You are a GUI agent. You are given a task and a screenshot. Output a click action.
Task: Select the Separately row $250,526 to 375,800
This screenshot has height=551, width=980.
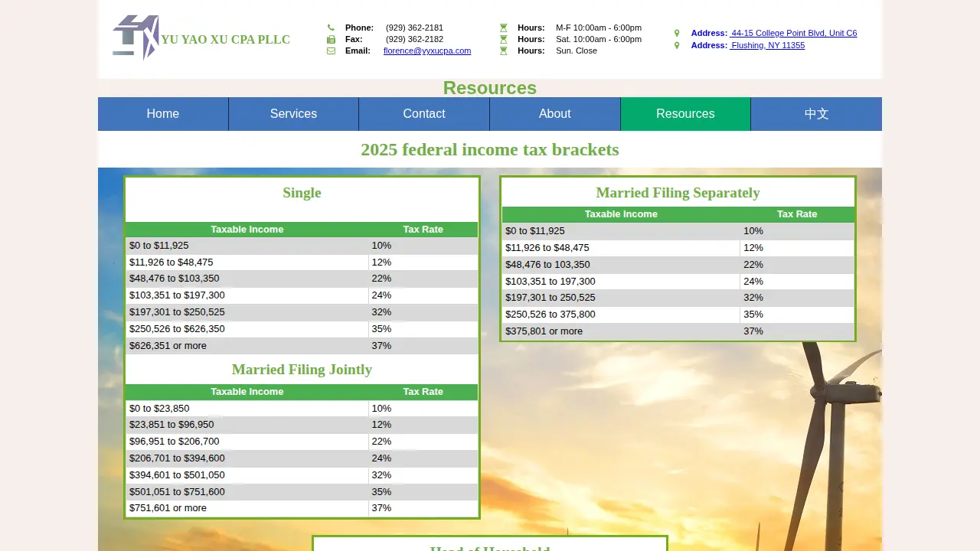[x=678, y=315]
